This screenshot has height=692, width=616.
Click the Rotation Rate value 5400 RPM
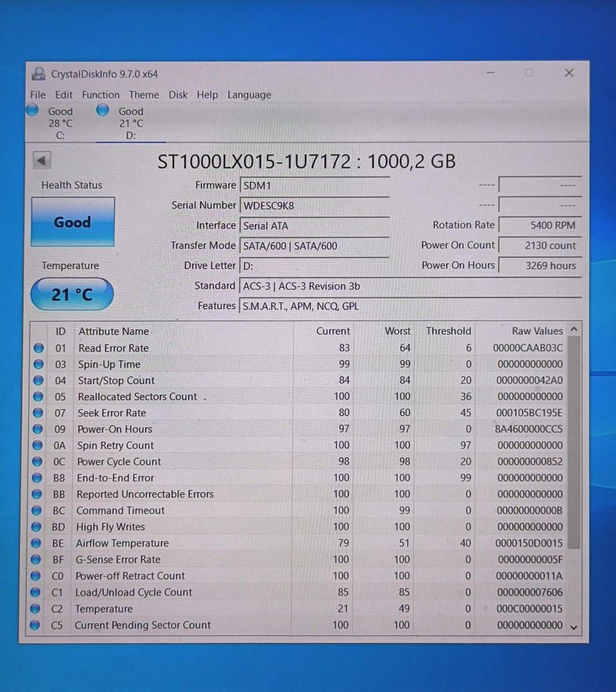pos(540,225)
